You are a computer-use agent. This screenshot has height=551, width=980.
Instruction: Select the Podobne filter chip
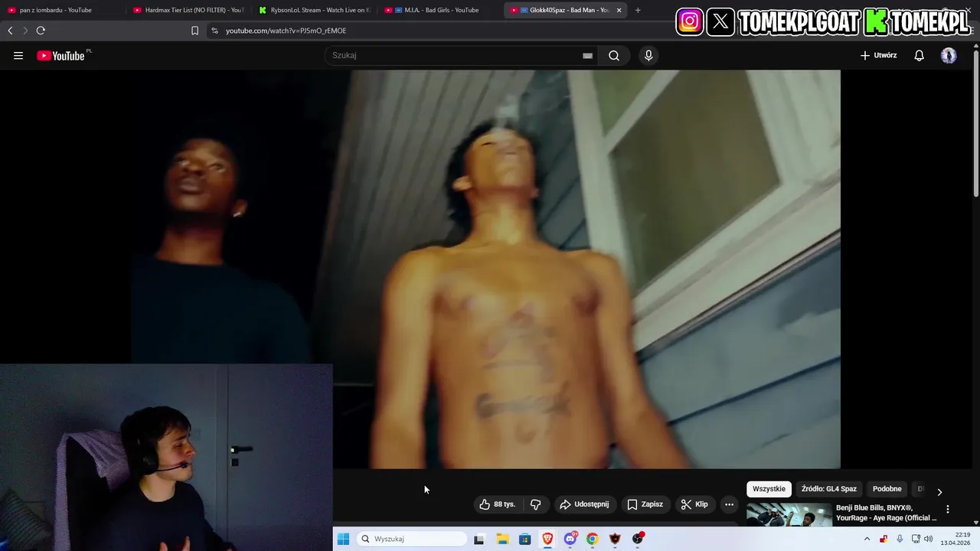click(x=887, y=489)
